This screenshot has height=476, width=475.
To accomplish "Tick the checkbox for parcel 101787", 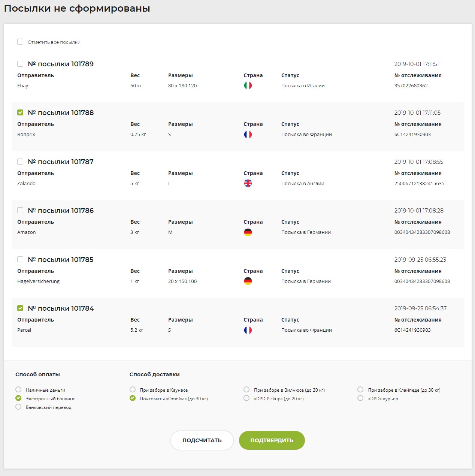I will 20,162.
